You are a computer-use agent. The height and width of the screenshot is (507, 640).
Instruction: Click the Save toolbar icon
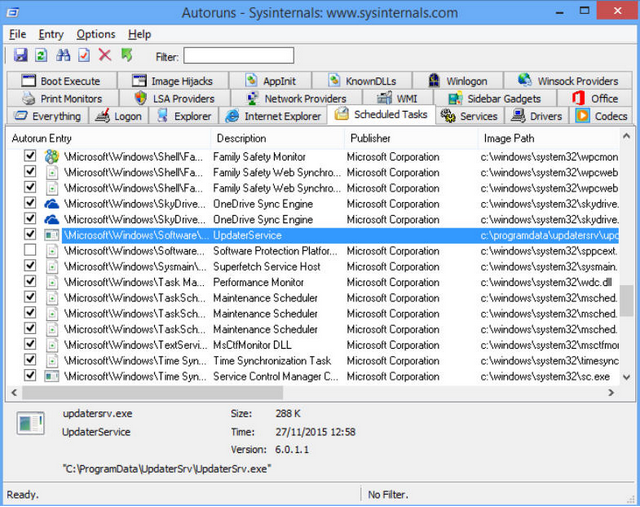pos(20,55)
